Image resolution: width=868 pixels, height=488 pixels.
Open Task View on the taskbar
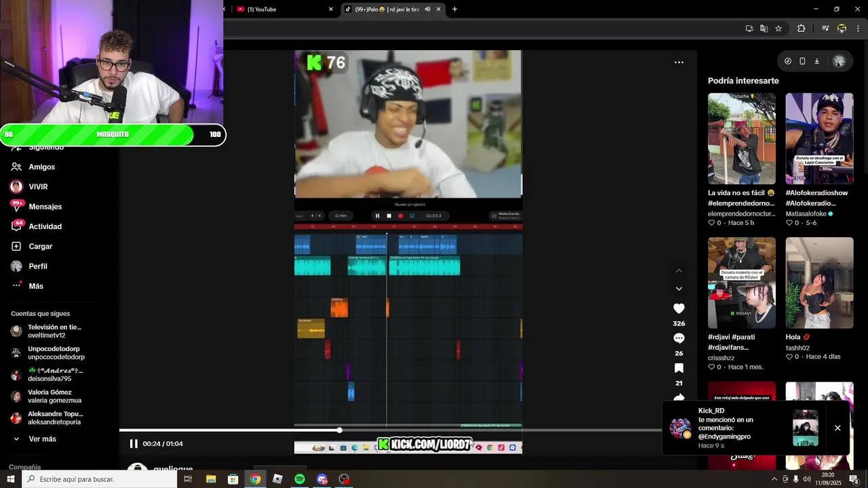tap(189, 479)
